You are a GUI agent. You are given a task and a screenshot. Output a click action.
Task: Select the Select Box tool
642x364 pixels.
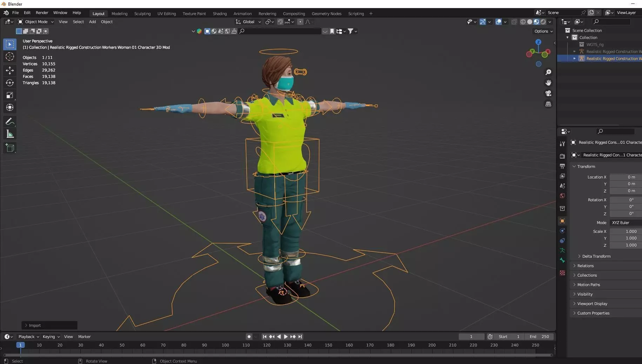coord(10,44)
